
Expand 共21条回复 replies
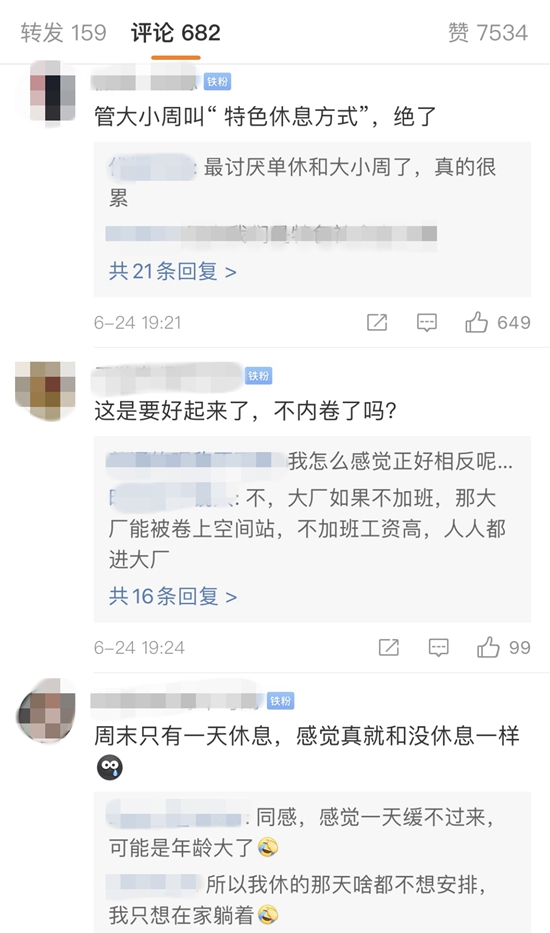point(173,272)
